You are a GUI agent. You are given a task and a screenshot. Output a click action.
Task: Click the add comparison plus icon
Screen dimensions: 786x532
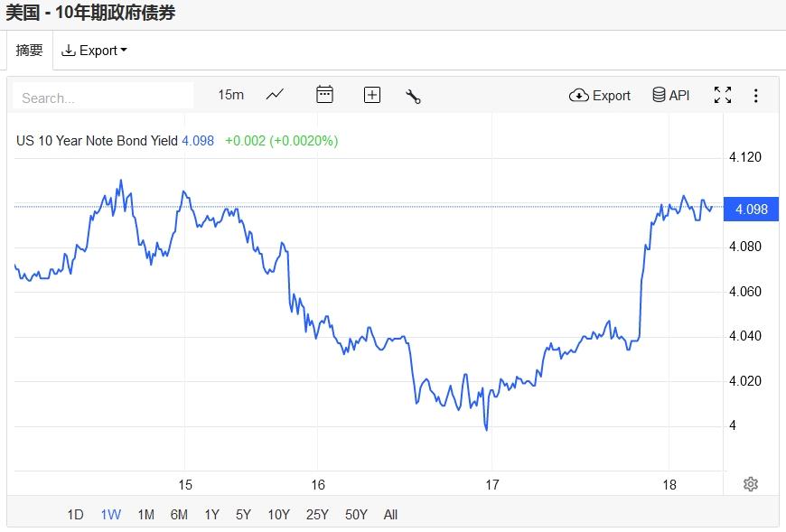pos(372,95)
